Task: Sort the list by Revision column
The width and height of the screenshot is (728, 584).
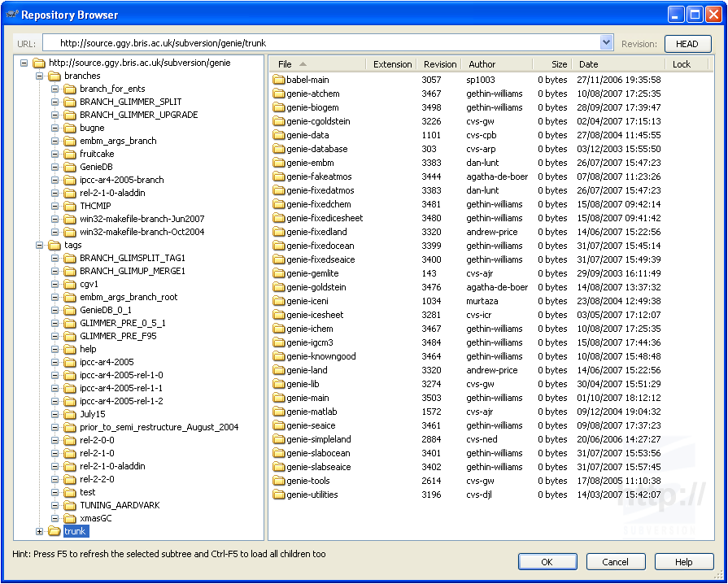Action: (x=440, y=64)
